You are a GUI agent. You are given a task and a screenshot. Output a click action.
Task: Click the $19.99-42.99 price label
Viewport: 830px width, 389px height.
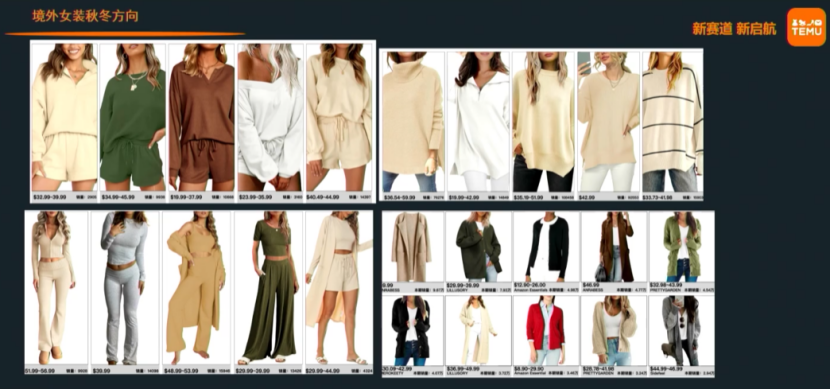pyautogui.click(x=464, y=198)
